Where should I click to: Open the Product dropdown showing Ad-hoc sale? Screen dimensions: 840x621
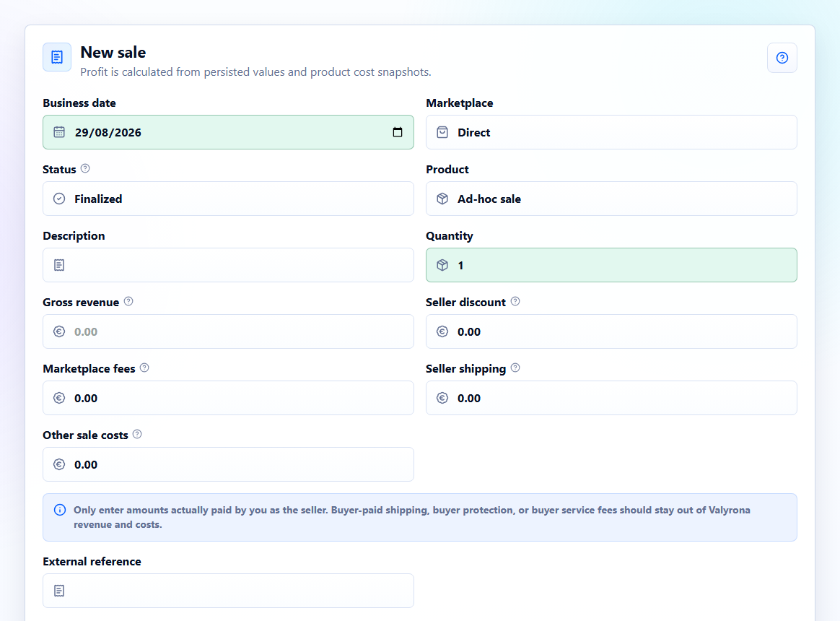coord(611,199)
